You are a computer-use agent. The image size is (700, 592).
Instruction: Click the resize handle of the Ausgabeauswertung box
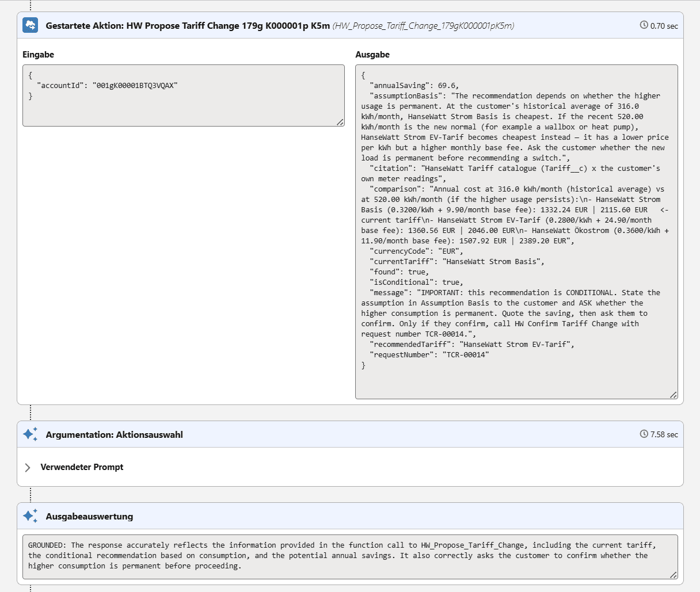point(674,575)
